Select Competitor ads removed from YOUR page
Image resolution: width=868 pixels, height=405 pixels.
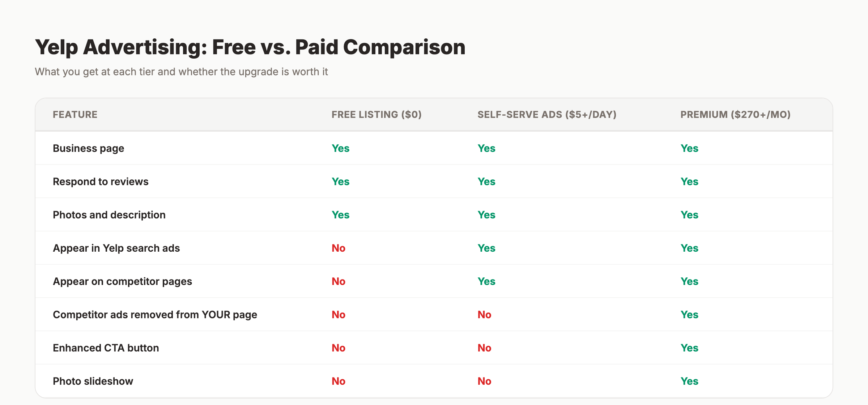tap(155, 314)
